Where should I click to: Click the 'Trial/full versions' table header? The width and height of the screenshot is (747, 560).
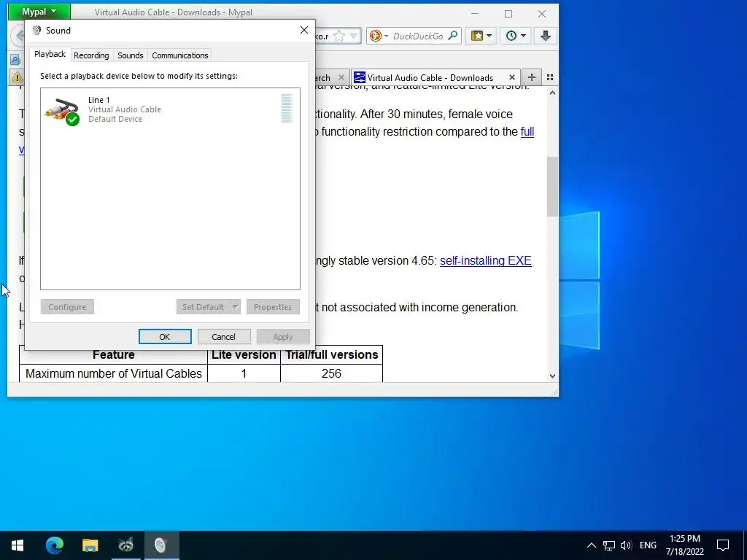(x=332, y=355)
